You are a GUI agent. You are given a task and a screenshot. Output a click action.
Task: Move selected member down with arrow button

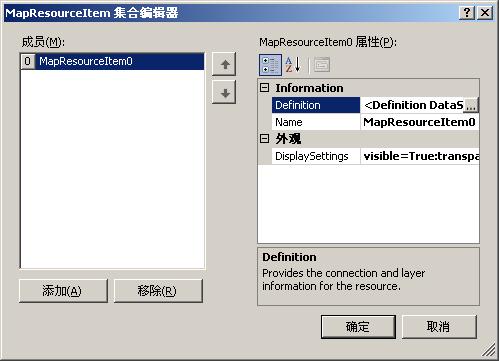point(224,92)
